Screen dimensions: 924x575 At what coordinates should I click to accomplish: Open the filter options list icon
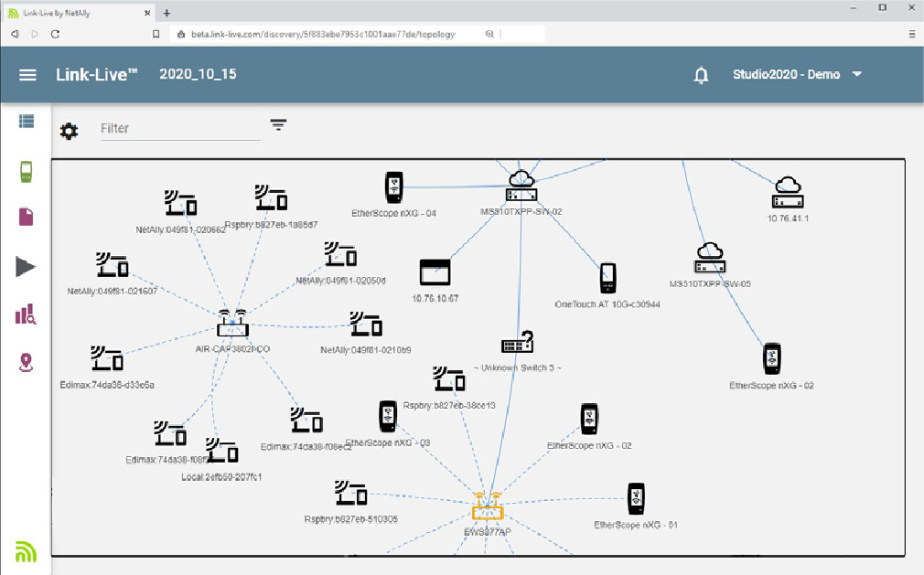click(x=278, y=124)
